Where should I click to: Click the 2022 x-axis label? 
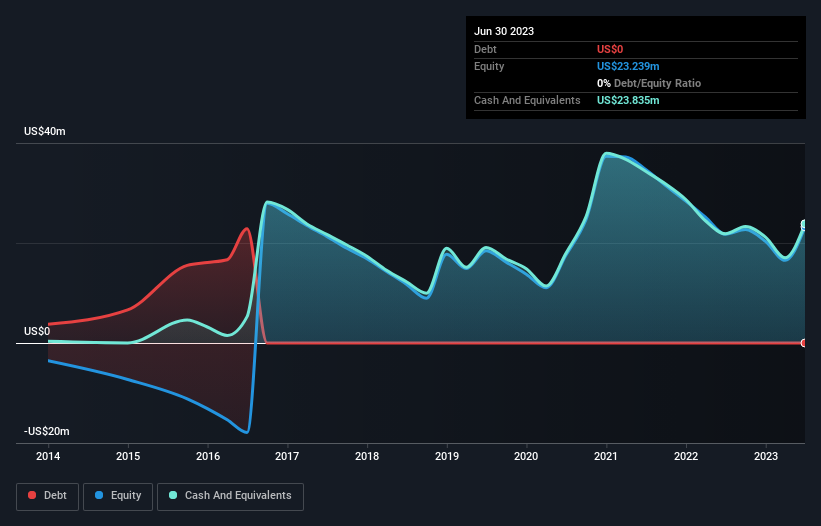[686, 456]
